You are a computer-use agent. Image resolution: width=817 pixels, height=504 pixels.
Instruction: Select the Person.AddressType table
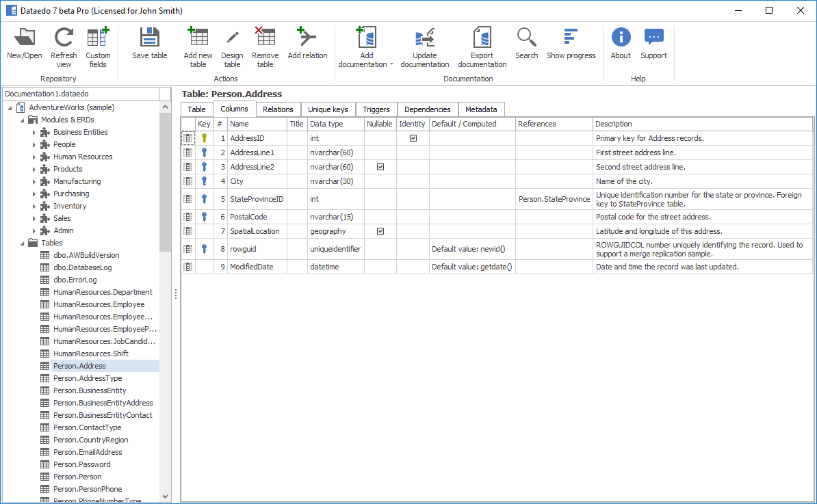click(x=88, y=378)
